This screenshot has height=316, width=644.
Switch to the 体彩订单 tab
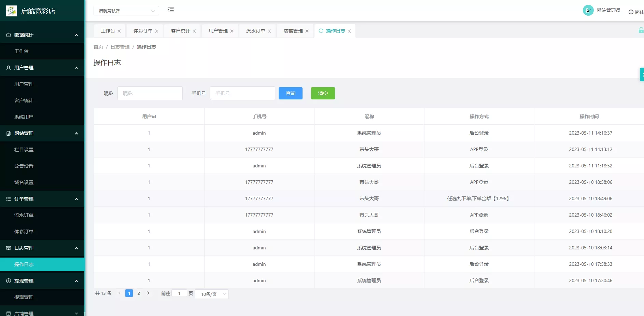tap(142, 31)
